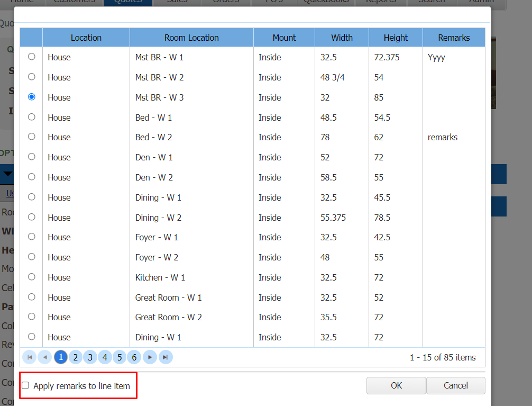Open page 5 of the pager

coord(120,357)
